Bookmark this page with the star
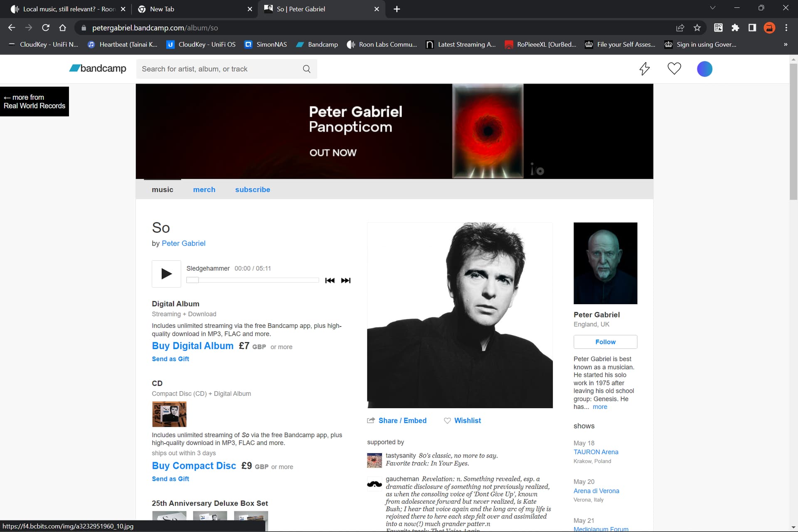Screen dimensions: 798x532 (x=697, y=28)
